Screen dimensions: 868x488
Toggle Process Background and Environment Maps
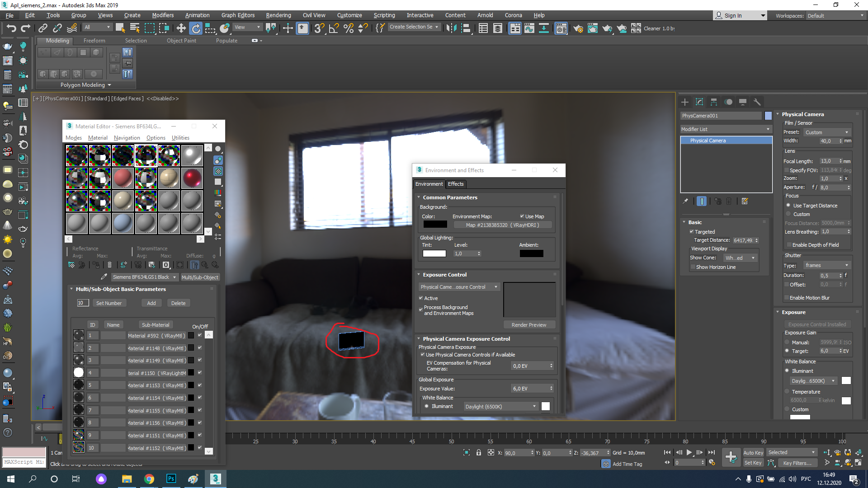[x=421, y=309]
